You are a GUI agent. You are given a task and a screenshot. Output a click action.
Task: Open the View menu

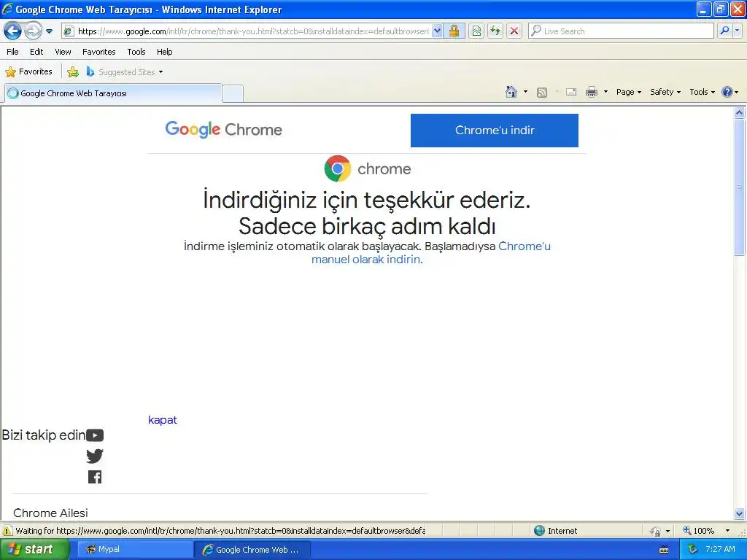[63, 52]
